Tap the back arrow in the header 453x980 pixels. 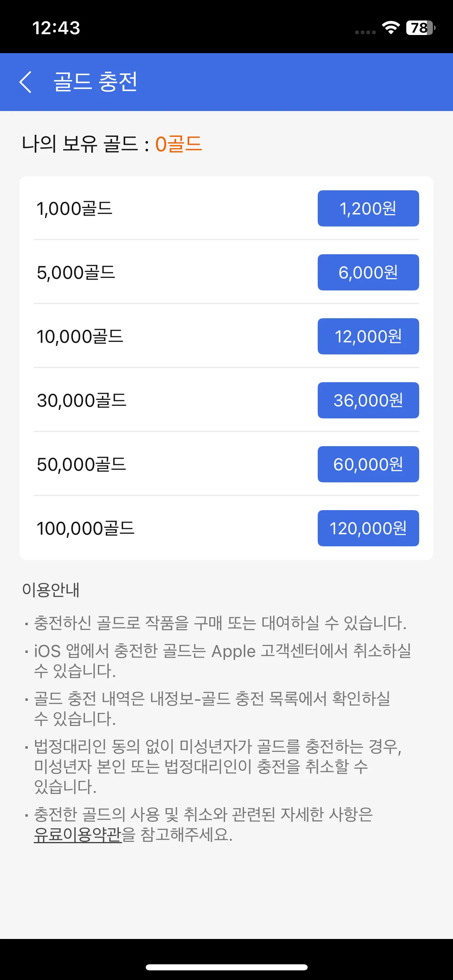[x=25, y=82]
